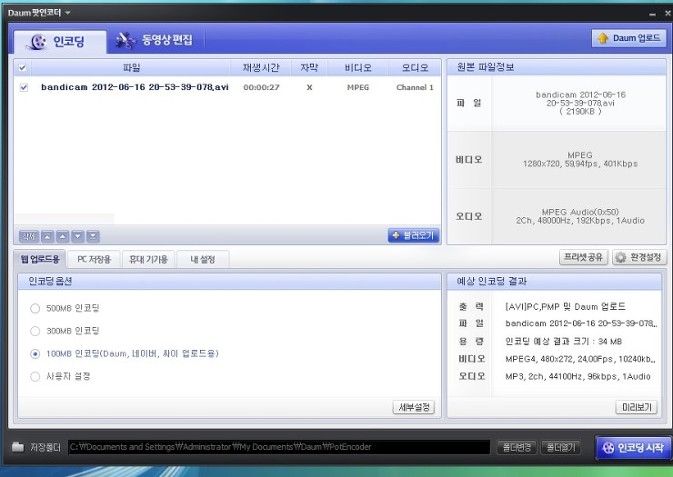Switch to the PC 저장용 tab
Screen dimensions: 673x477
[94, 259]
